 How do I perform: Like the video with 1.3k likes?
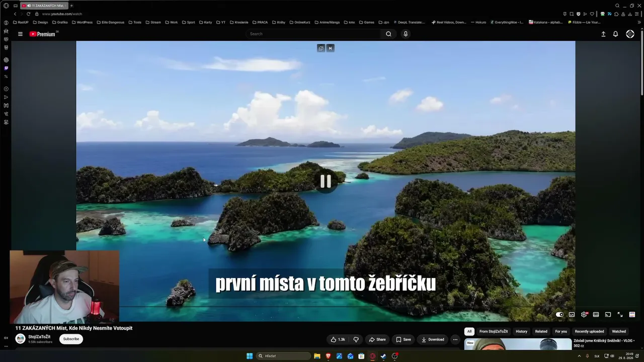[x=338, y=339]
